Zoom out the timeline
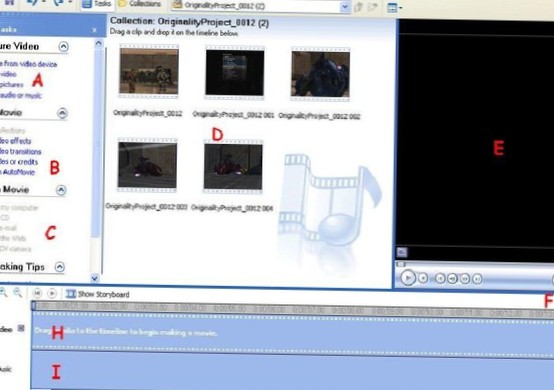 pos(18,292)
